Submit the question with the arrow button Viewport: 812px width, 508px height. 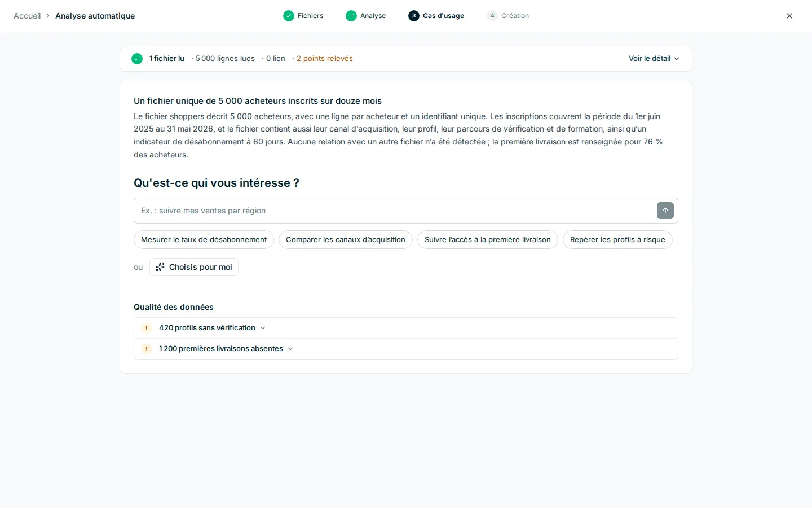pyautogui.click(x=665, y=211)
